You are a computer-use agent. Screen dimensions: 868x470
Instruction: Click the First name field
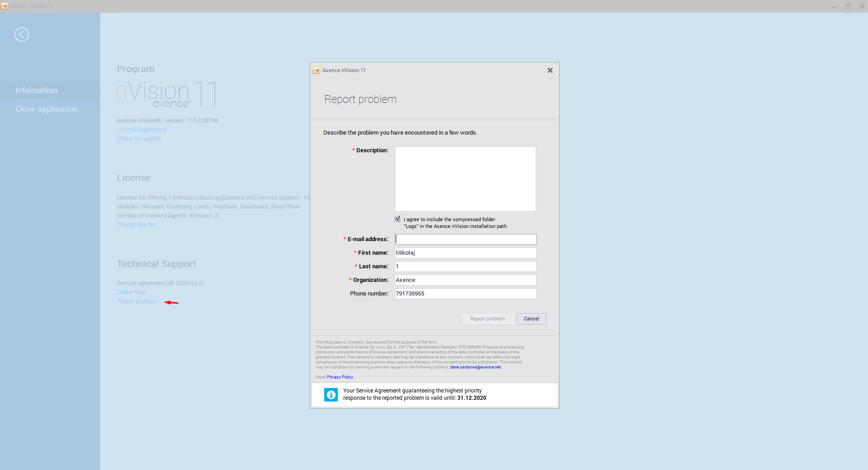click(465, 253)
